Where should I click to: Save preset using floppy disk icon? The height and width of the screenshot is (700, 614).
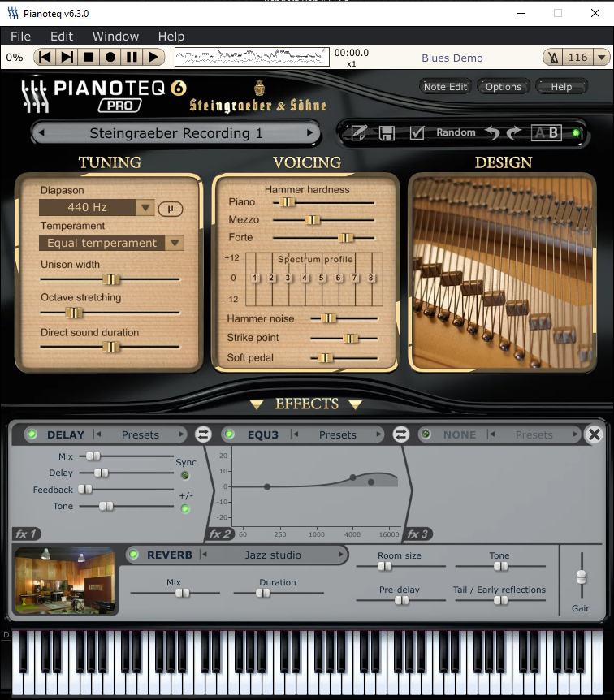pos(387,133)
